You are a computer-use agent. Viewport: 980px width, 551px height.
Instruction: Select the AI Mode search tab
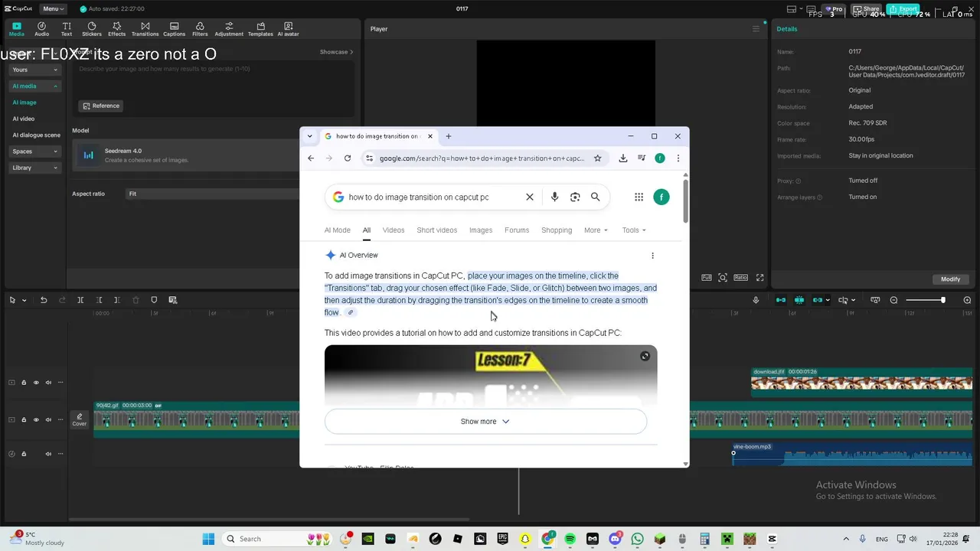(x=337, y=230)
